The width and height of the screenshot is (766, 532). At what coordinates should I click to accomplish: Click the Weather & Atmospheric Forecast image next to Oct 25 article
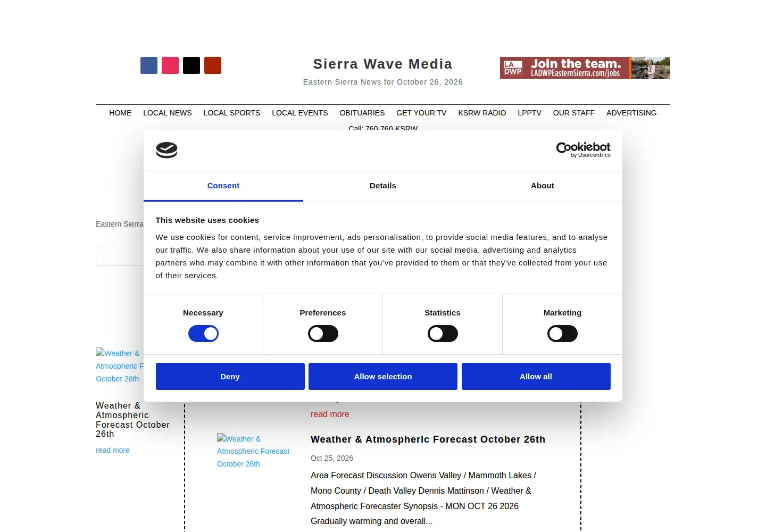pyautogui.click(x=253, y=451)
